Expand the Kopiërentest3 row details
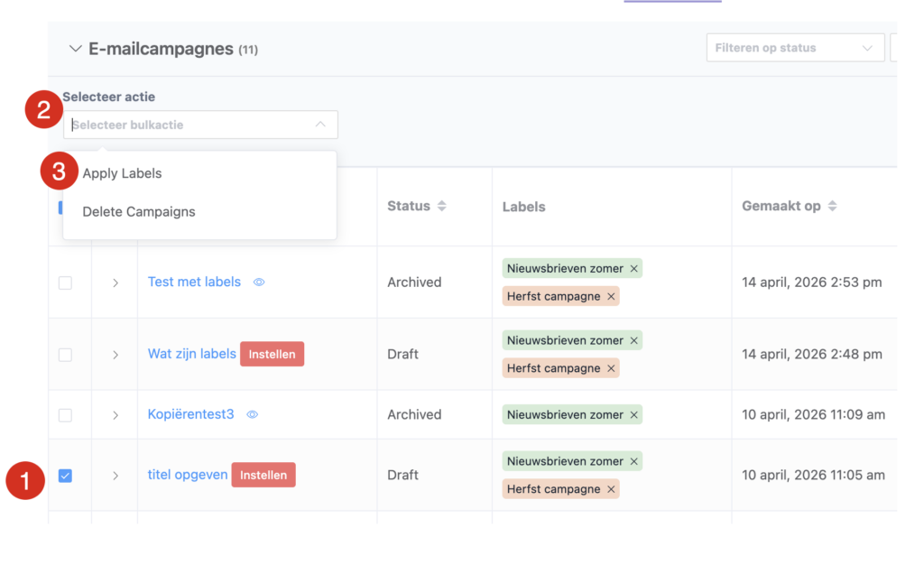The width and height of the screenshot is (924, 565). 115,415
